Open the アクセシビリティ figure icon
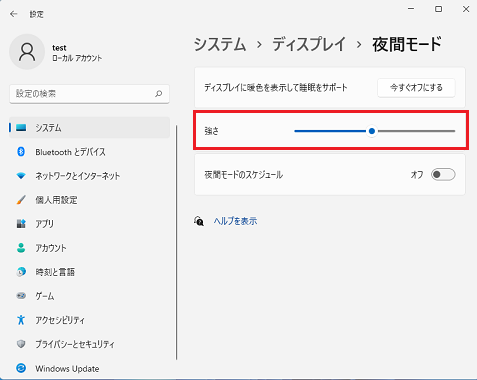Screen dimensions: 477x380 coord(21,320)
